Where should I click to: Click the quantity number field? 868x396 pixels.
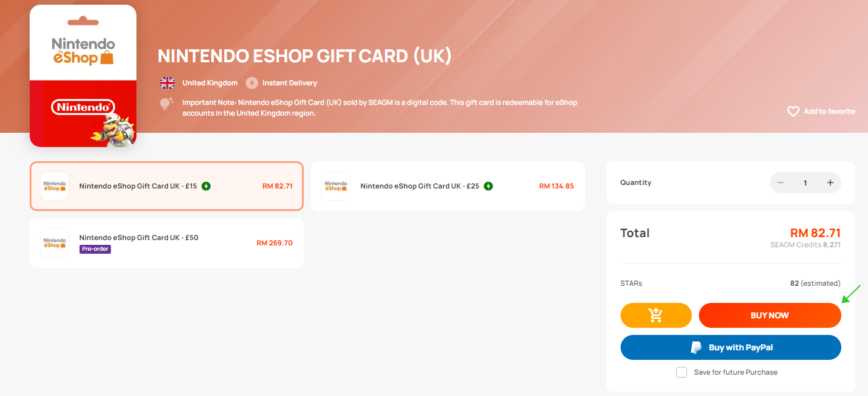tap(805, 183)
